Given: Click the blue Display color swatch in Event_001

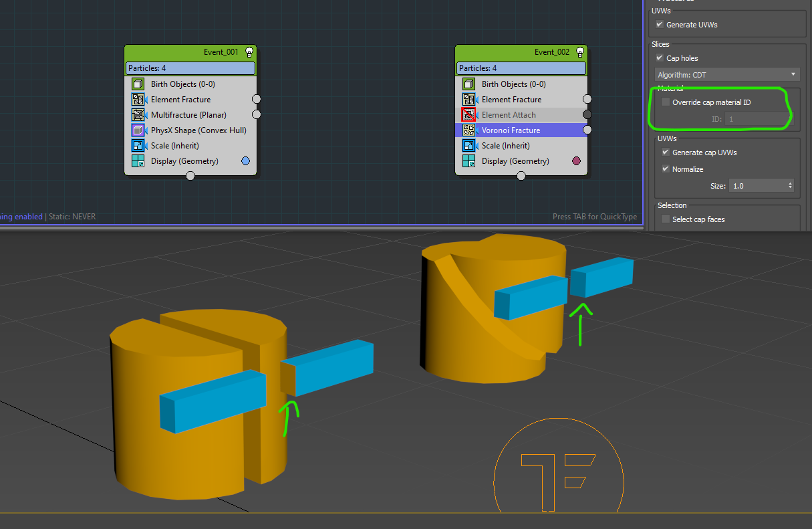Looking at the screenshot, I should click(245, 161).
